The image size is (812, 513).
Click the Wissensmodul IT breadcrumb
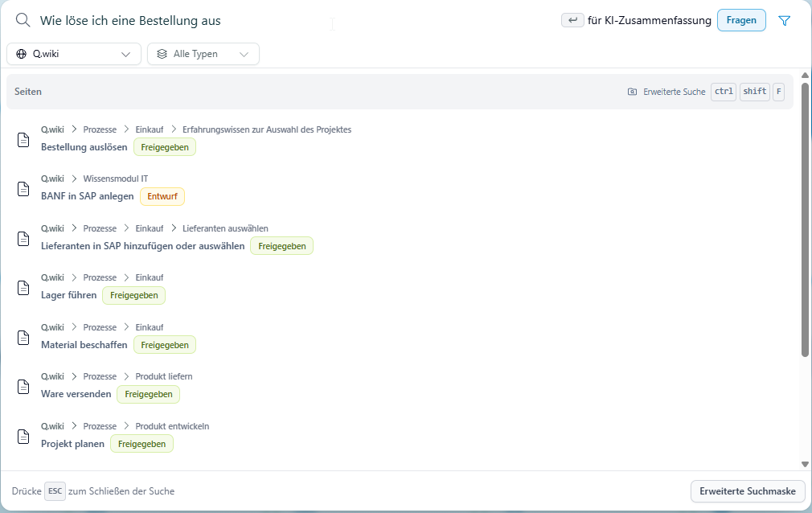(116, 179)
